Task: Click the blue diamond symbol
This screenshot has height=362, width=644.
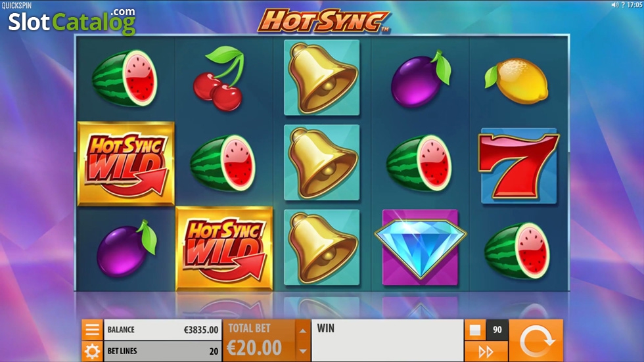Action: (420, 248)
